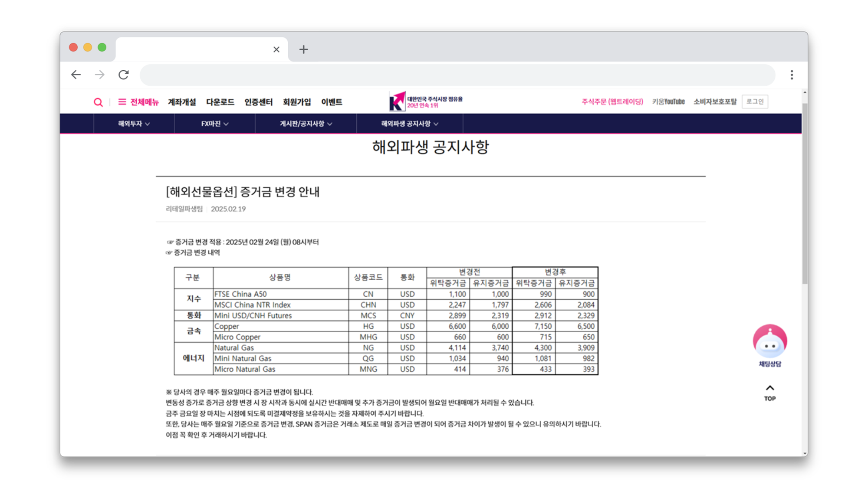Click the browser address bar
This screenshot has width=868, height=488.
coord(457,75)
